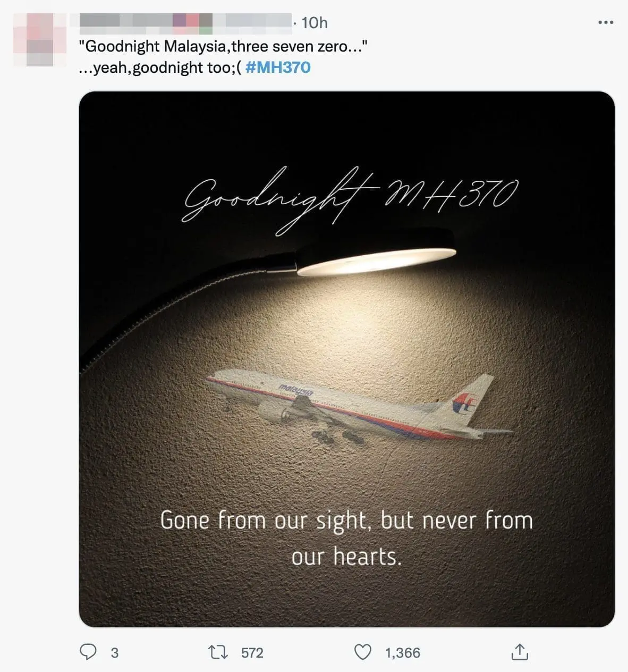Open the tweet's more options menu

(x=606, y=22)
